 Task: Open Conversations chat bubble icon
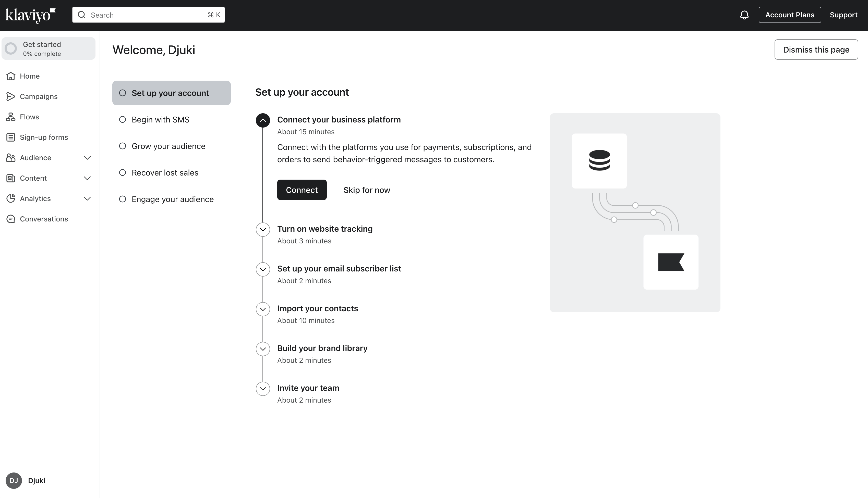pyautogui.click(x=11, y=219)
